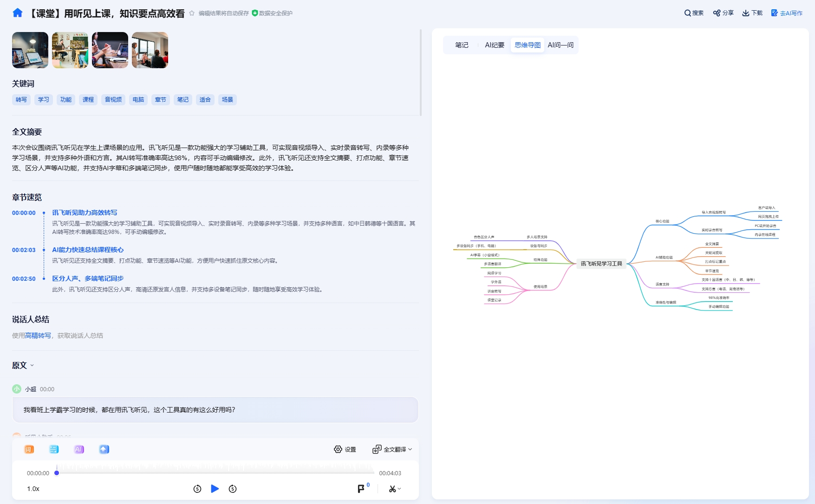Click the orange keyword icon in toolbar

click(x=29, y=449)
